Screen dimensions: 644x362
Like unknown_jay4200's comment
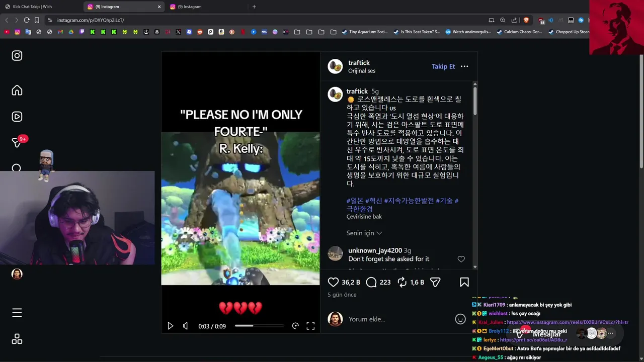[x=461, y=259]
